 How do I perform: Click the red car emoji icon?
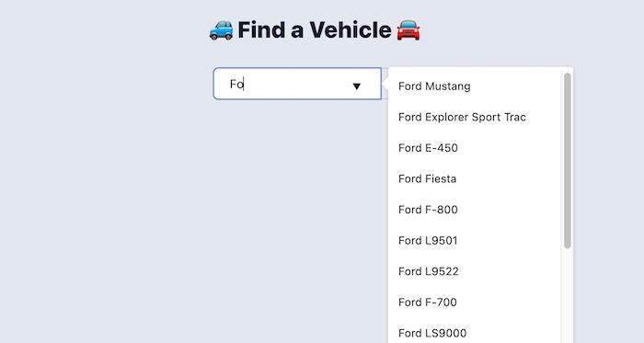(x=408, y=30)
